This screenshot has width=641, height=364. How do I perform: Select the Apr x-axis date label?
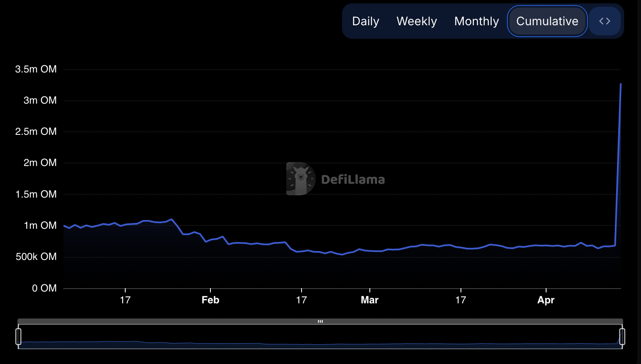[546, 300]
